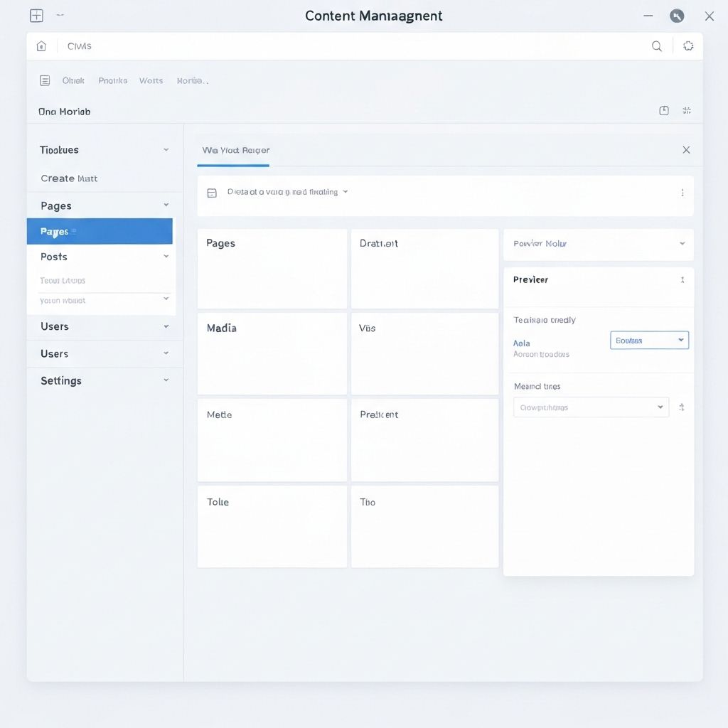Click the Madia card in the grid

272,353
